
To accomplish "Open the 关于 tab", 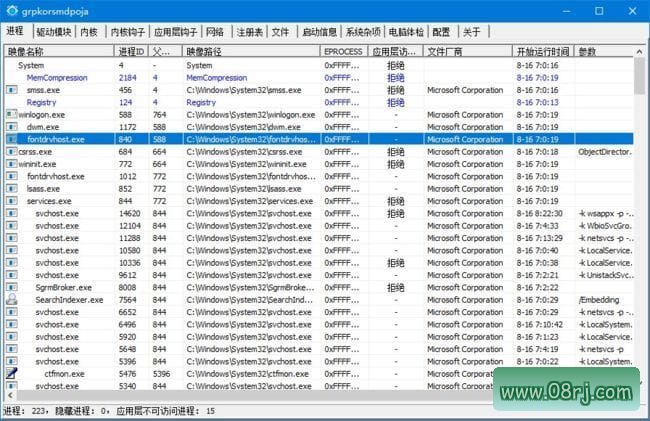I will [x=472, y=32].
